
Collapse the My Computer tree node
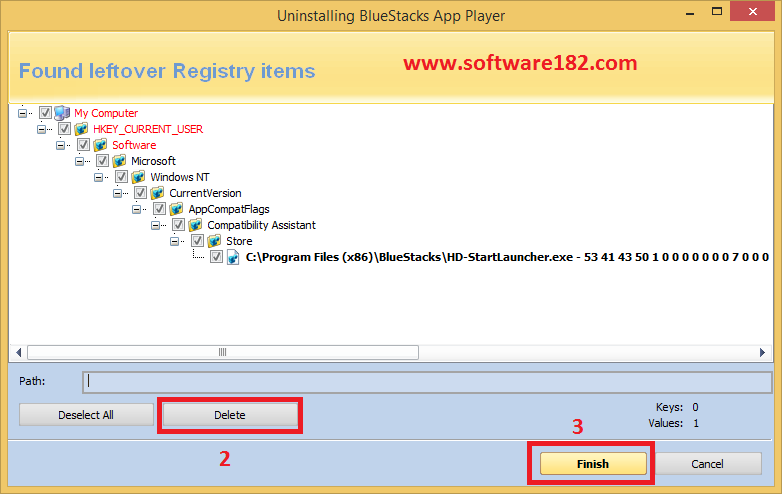22,113
